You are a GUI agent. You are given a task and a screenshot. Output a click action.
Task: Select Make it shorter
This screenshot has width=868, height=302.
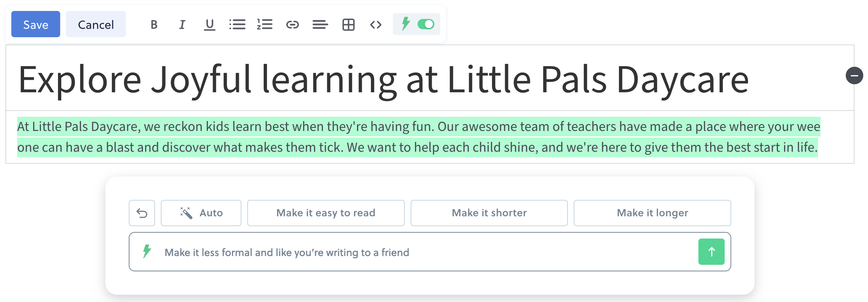click(489, 213)
